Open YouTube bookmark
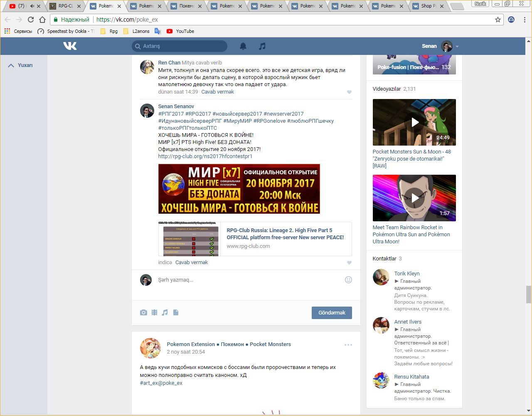 click(x=180, y=31)
